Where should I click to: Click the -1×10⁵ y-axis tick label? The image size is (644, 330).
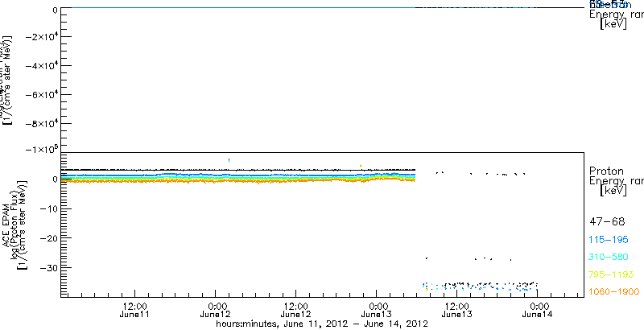point(41,149)
